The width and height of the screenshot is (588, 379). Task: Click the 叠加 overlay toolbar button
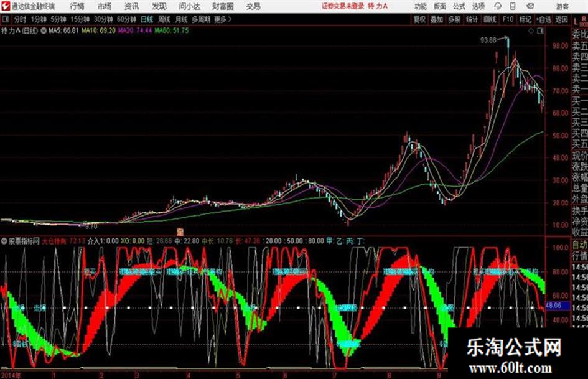(x=437, y=19)
